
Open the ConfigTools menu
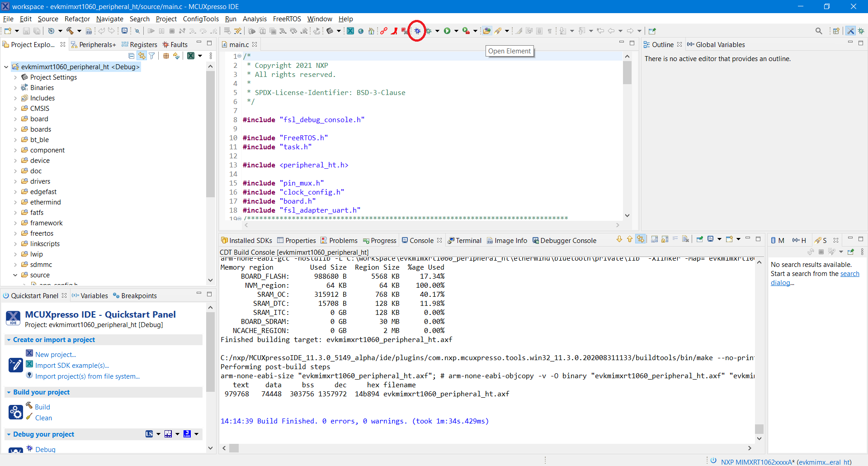coord(200,19)
